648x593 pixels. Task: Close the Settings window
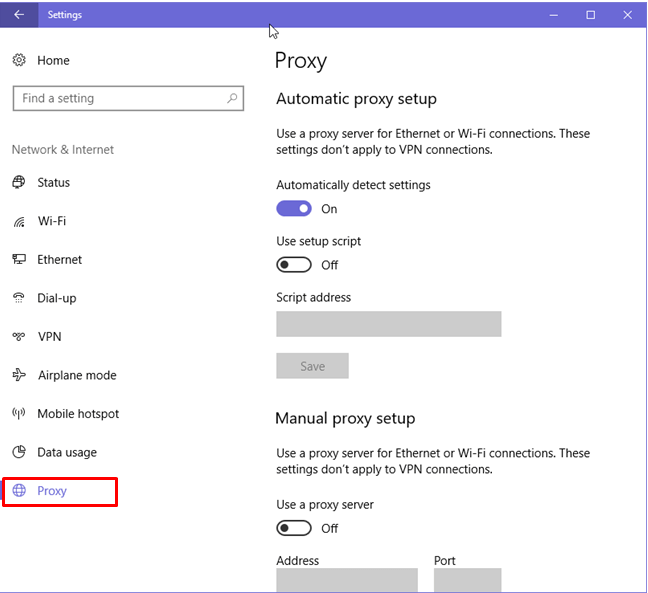point(627,15)
